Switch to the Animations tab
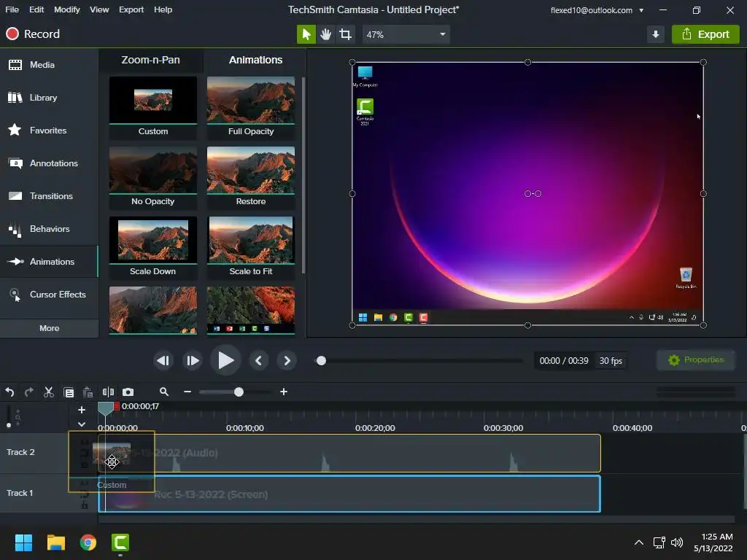 pyautogui.click(x=255, y=60)
